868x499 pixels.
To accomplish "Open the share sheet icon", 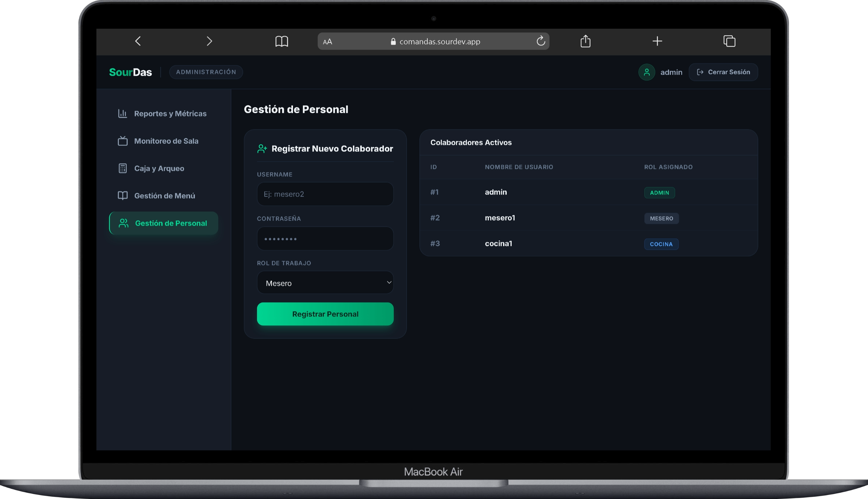I will 585,41.
